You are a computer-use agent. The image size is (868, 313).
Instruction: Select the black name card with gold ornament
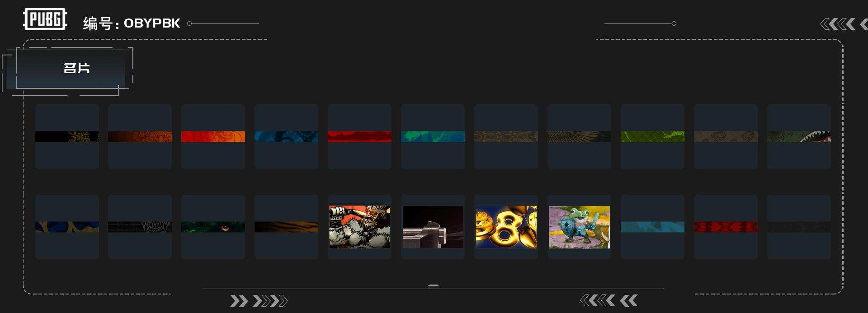pyautogui.click(x=67, y=136)
